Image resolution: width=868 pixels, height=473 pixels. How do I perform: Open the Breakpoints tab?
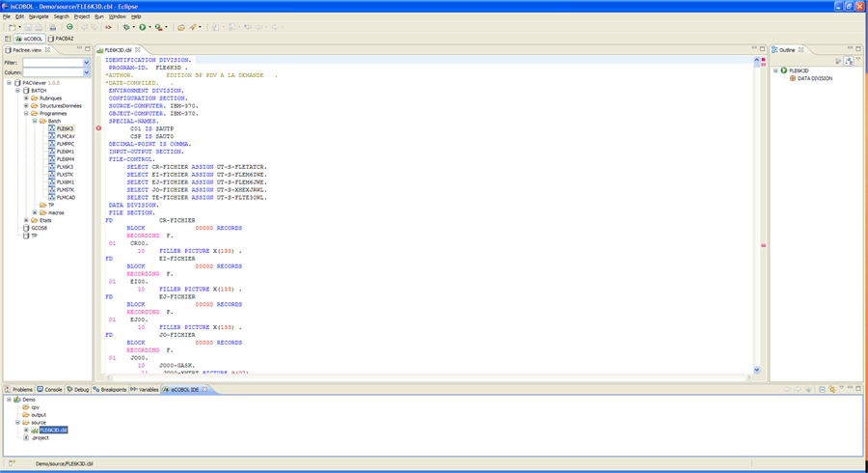(111, 389)
